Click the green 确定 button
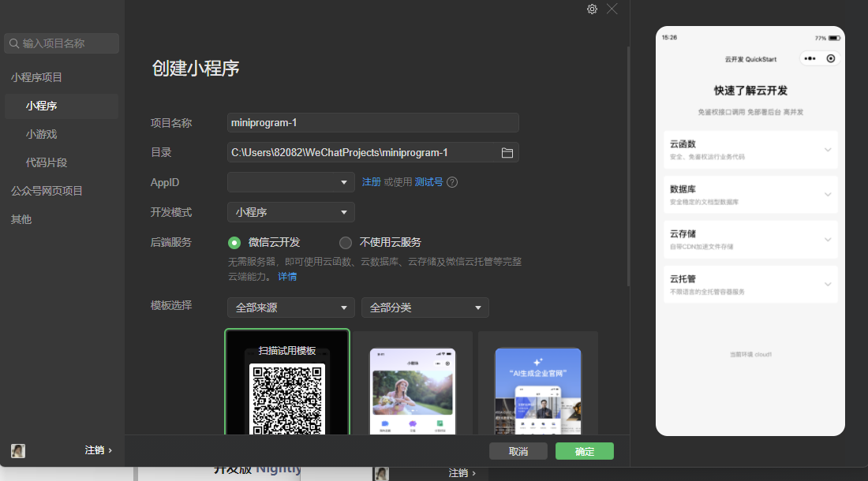 [585, 451]
